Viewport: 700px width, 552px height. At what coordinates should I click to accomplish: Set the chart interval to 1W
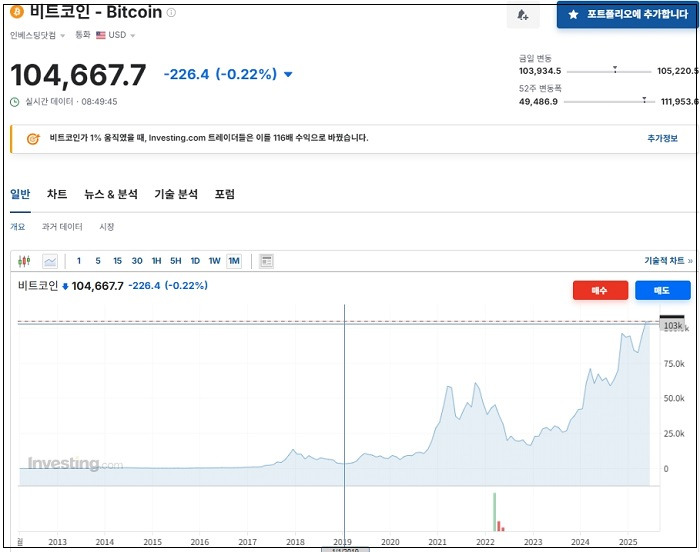tap(215, 261)
